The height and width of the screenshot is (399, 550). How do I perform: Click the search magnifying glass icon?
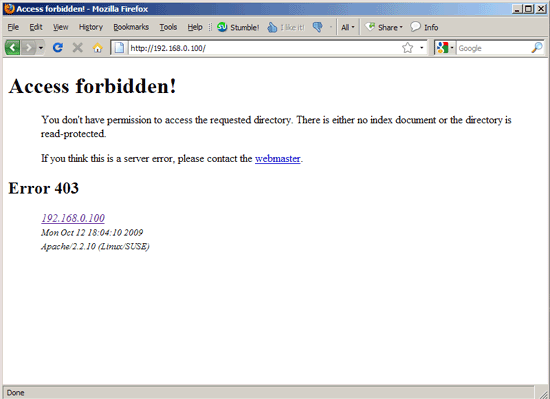537,48
